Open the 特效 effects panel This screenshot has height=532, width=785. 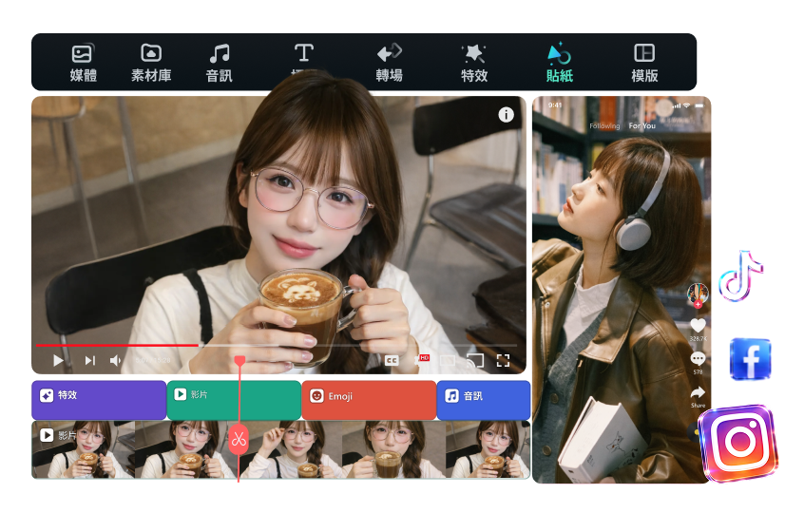point(473,63)
